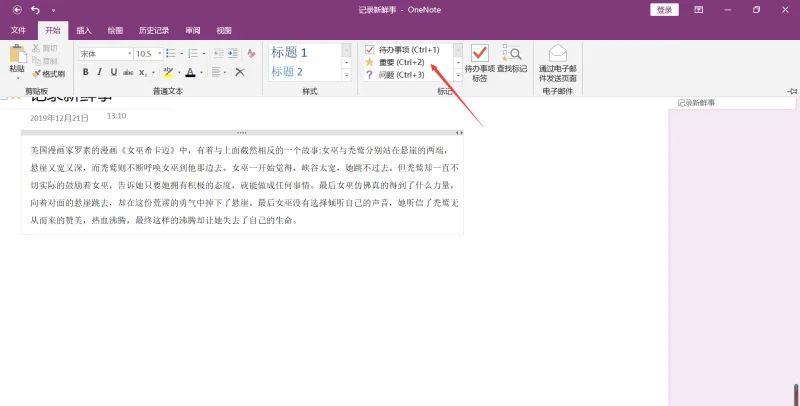Open 查找标记 find tags

[512, 58]
